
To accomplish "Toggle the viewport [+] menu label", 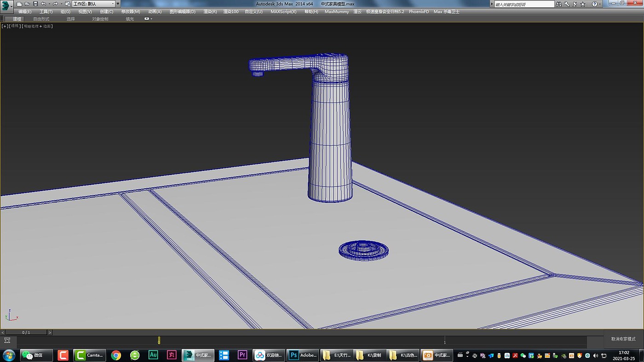I will pos(5,26).
